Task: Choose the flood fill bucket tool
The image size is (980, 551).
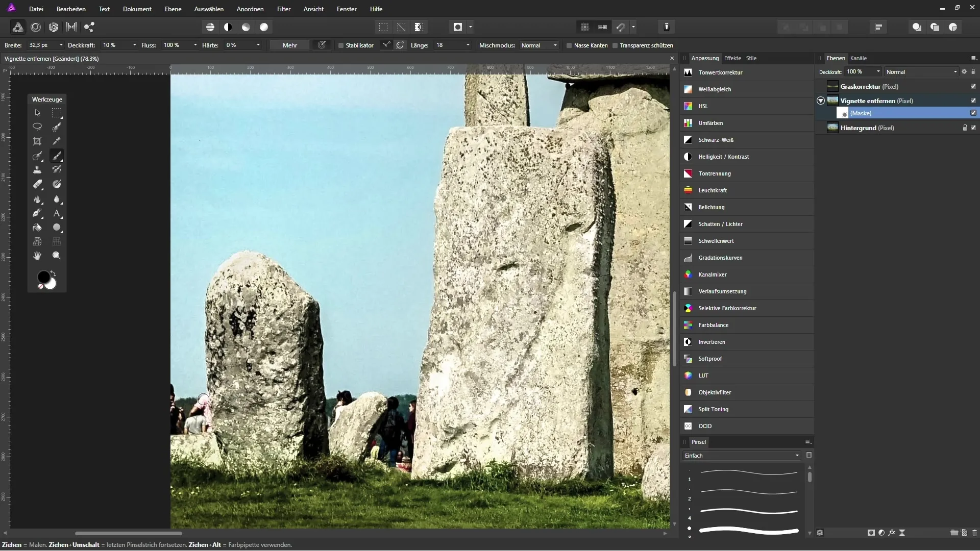Action: pos(37,228)
